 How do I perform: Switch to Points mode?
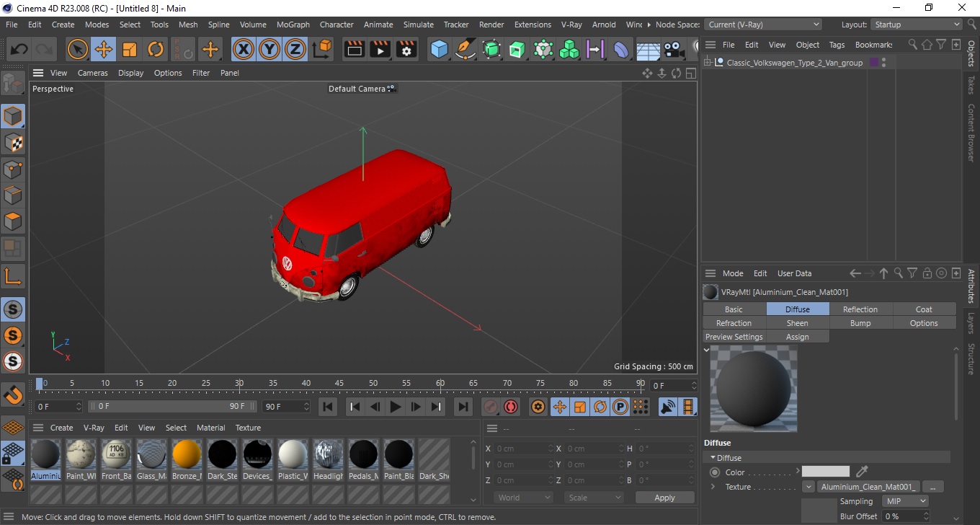[x=13, y=169]
